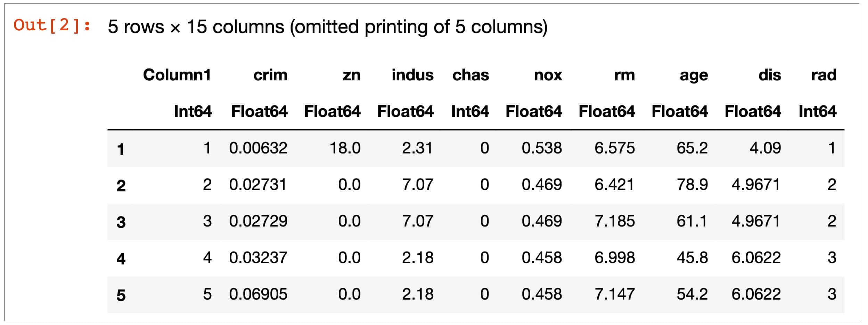Screen dimensions: 868x325
Task: Click the rm cell showing 7.185
Action: pyautogui.click(x=614, y=221)
